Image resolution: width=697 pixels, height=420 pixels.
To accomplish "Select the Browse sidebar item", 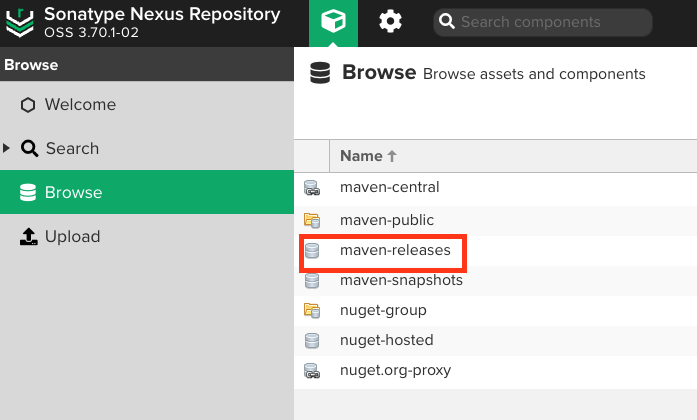I will coord(147,192).
